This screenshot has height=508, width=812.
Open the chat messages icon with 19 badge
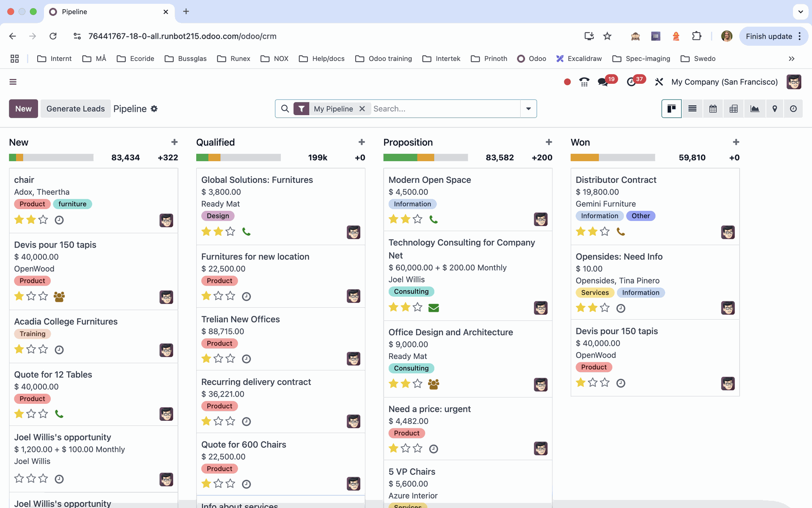pyautogui.click(x=603, y=82)
